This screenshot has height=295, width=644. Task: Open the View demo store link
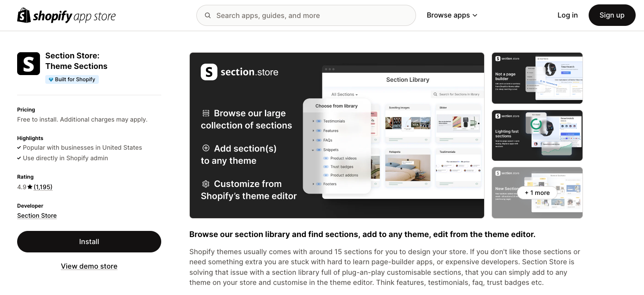tap(89, 266)
